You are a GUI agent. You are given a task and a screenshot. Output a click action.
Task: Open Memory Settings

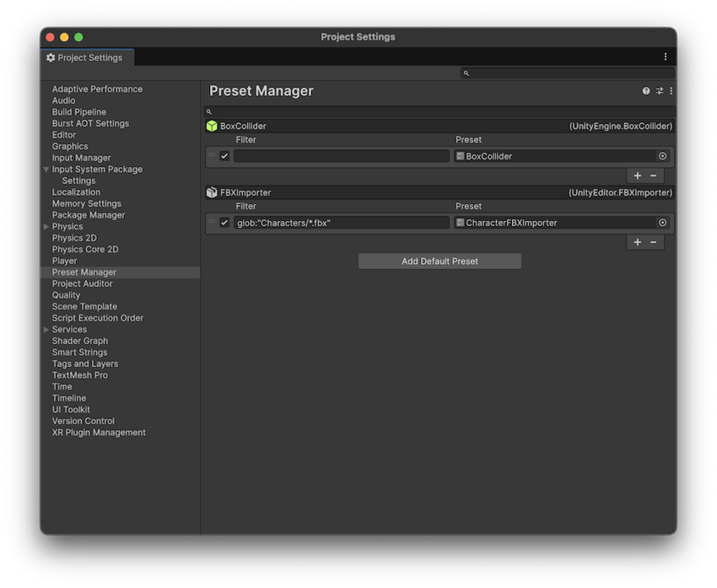coord(87,204)
